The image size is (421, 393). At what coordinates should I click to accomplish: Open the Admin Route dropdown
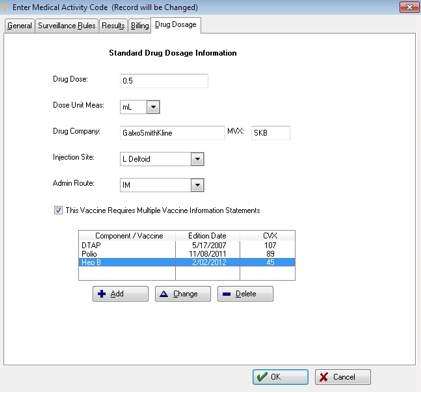click(197, 185)
